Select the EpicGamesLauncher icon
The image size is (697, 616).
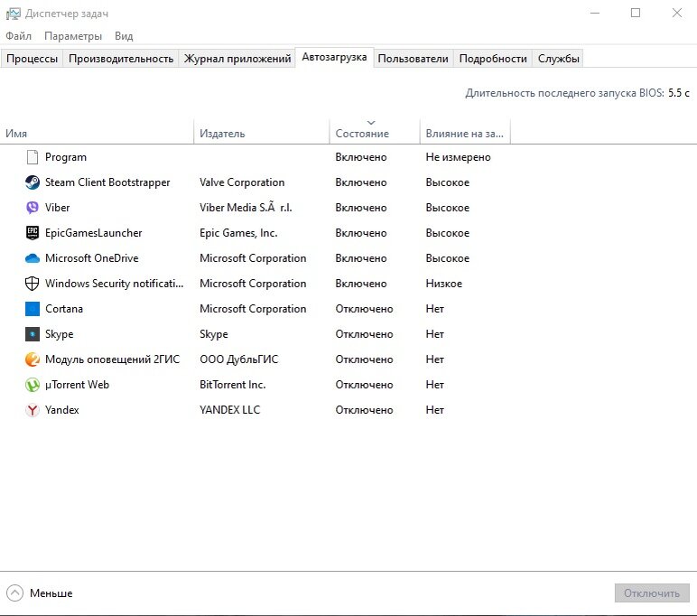pos(32,233)
